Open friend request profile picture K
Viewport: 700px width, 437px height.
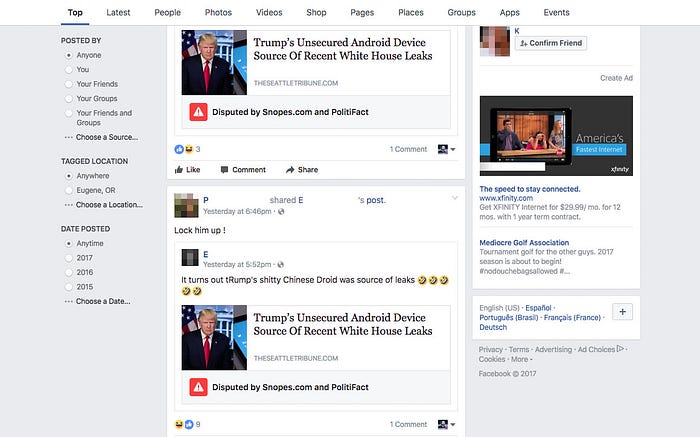(495, 41)
